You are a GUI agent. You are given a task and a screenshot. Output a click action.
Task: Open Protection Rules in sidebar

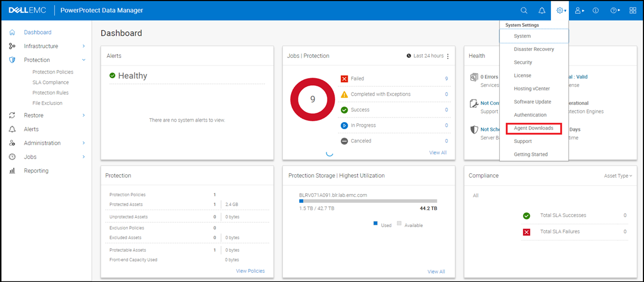point(50,93)
